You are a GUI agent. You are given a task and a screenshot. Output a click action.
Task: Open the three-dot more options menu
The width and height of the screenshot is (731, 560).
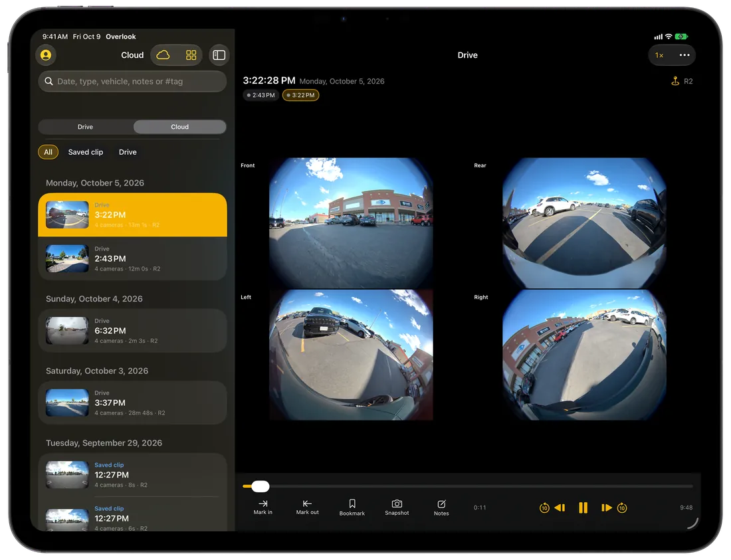click(x=684, y=55)
